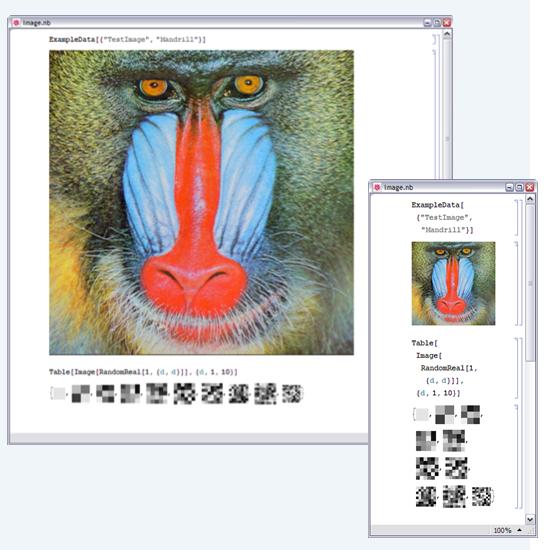Select the Table input cell bracket in small window
The height and width of the screenshot is (550, 550).
click(518, 368)
